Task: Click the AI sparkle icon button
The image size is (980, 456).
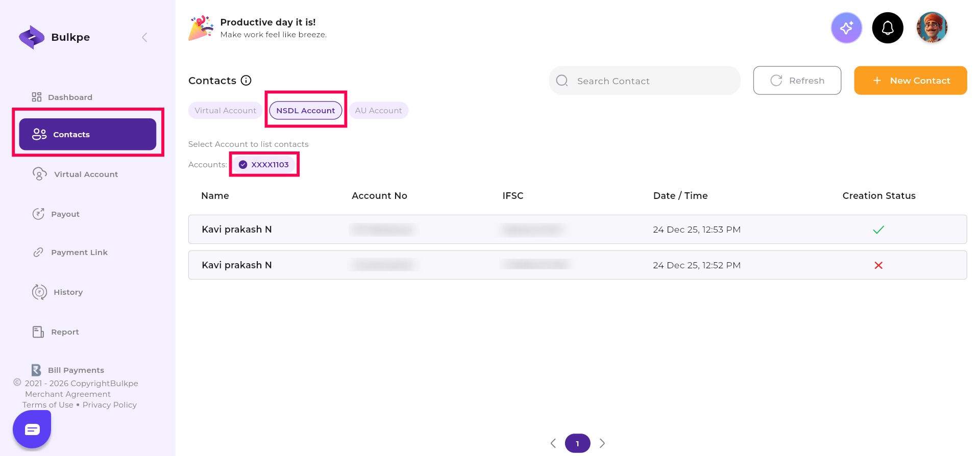Action: pos(846,28)
